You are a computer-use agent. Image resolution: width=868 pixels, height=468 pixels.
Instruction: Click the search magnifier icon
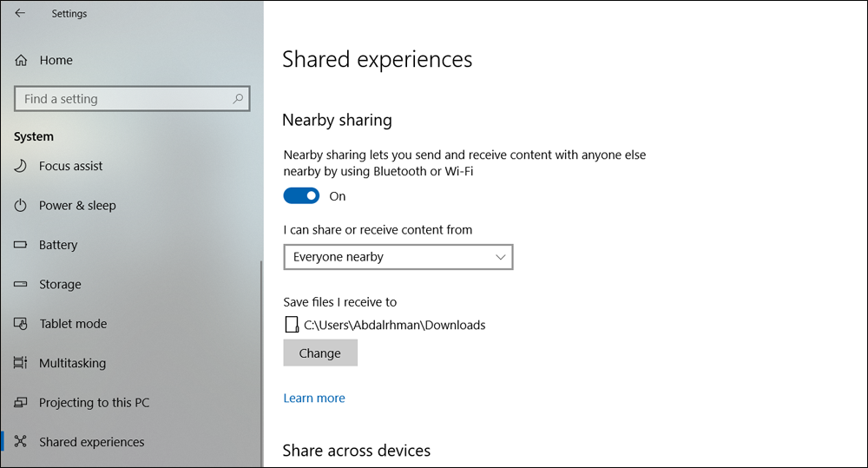coord(238,99)
